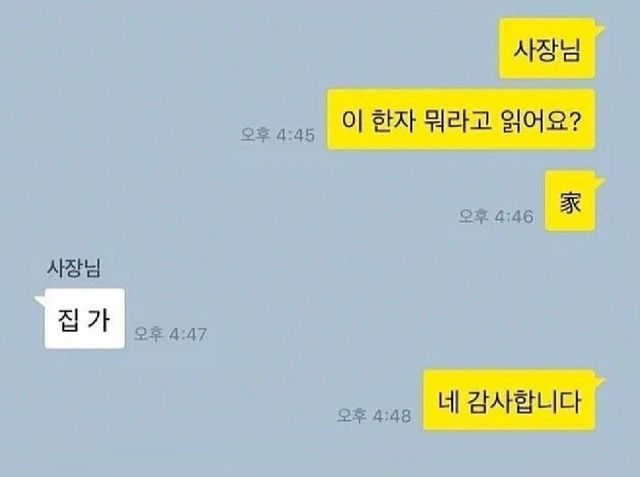Viewport: 640px width, 477px height.
Task: Tap the "네 감사합니다" message bubble
Action: [x=509, y=400]
